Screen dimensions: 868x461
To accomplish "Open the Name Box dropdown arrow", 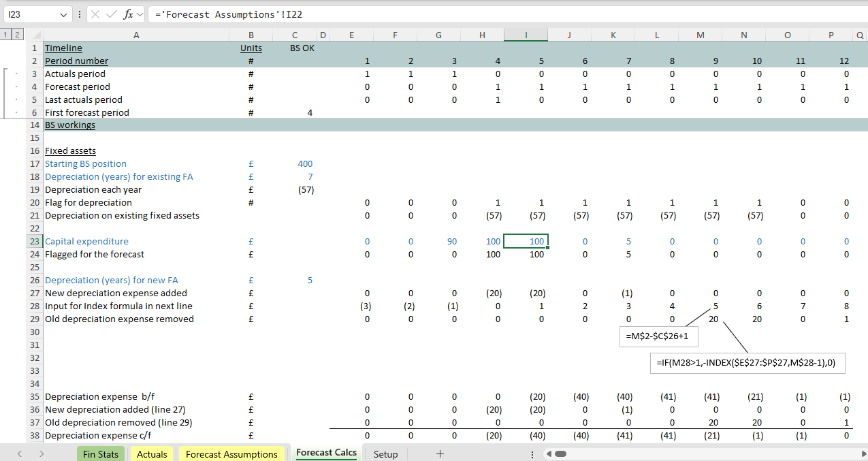I will click(x=64, y=14).
